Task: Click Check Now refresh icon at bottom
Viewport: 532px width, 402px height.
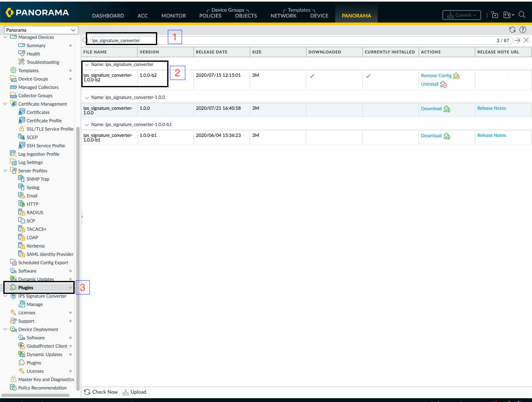Action: pyautogui.click(x=87, y=392)
